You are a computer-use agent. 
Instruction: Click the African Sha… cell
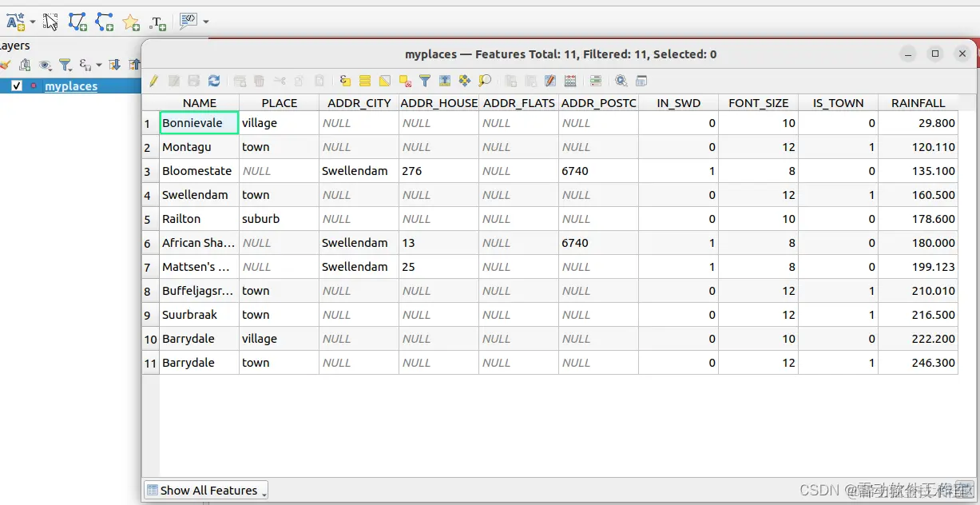click(200, 243)
